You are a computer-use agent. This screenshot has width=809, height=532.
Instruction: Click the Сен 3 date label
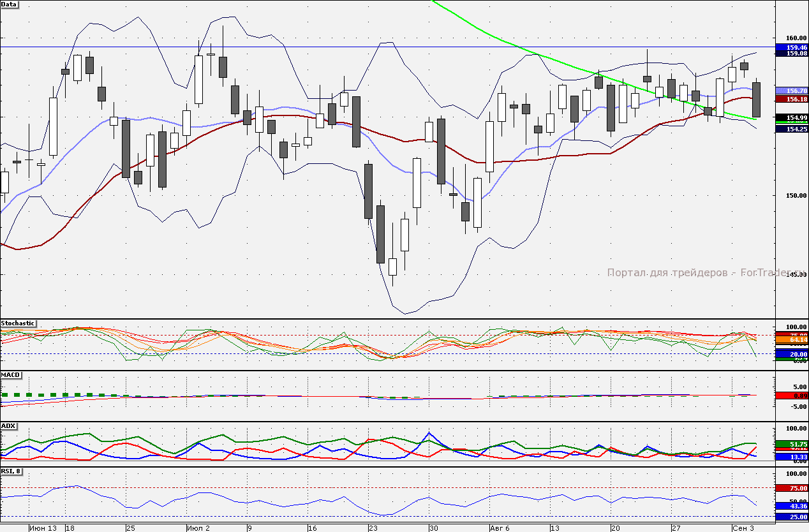point(743,528)
